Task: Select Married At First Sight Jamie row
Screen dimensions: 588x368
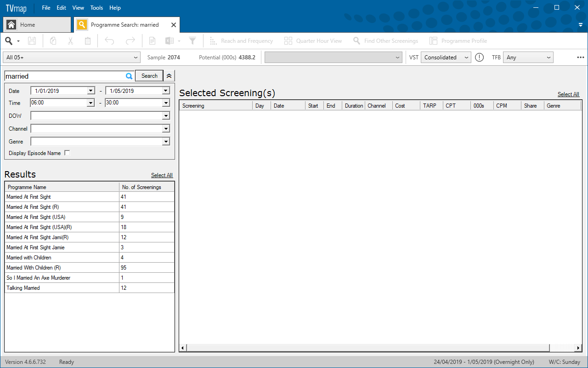Action: pyautogui.click(x=90, y=247)
